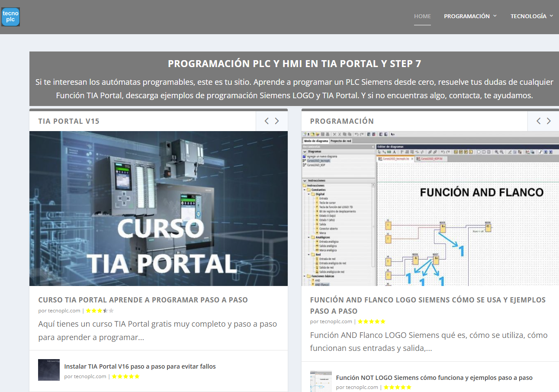Screen dimensions: 559x392
Task: Click the undo icon in the LOGO toolbar
Action: pyautogui.click(x=356, y=135)
